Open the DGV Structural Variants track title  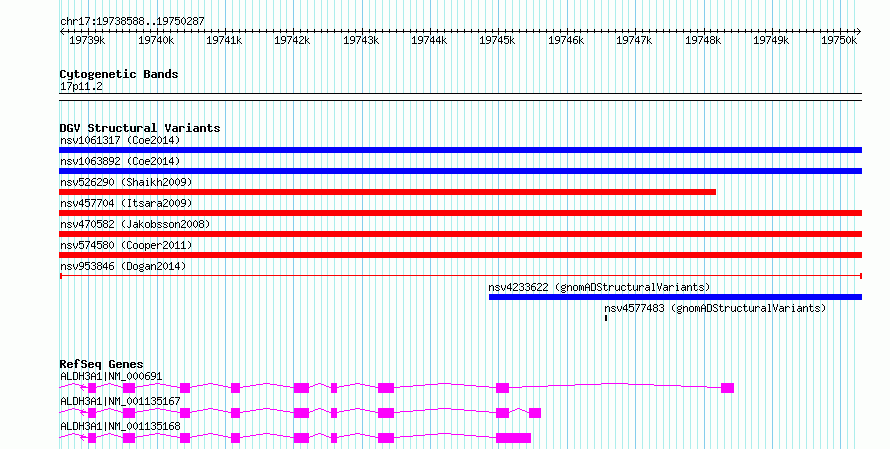[140, 128]
